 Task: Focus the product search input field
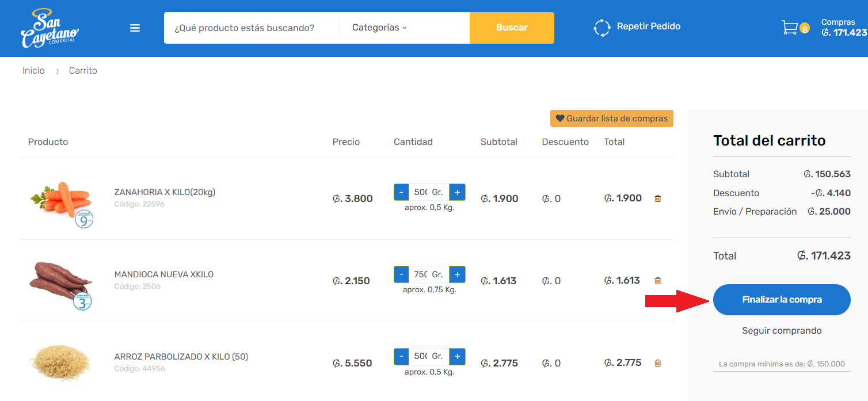(x=251, y=28)
